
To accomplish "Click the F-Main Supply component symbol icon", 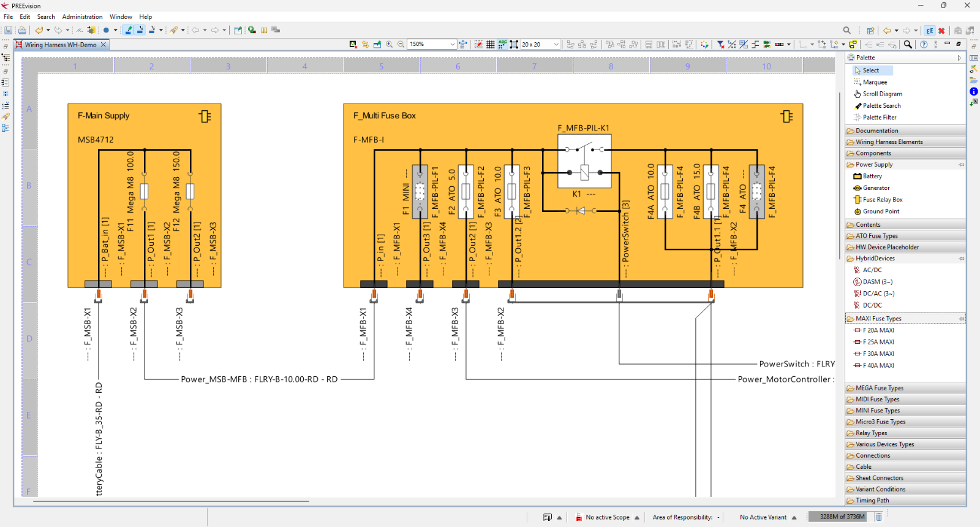I will (x=205, y=116).
